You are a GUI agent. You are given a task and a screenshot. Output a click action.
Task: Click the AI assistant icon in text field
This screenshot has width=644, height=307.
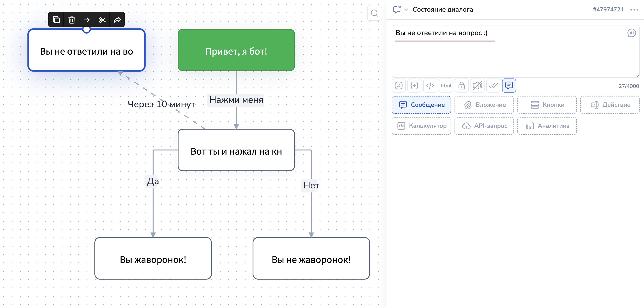click(632, 33)
